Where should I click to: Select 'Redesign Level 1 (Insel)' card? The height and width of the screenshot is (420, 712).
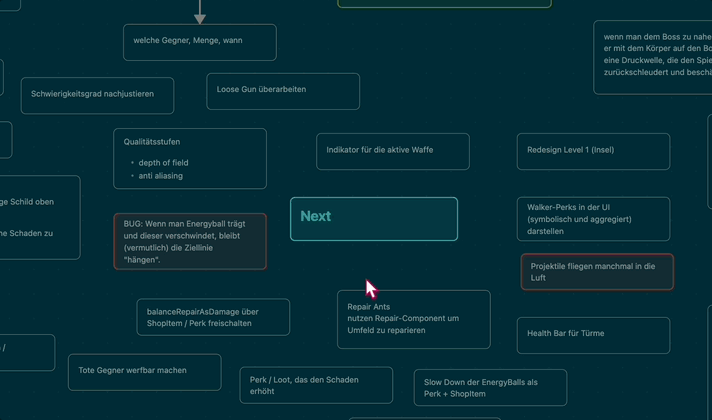coord(593,152)
